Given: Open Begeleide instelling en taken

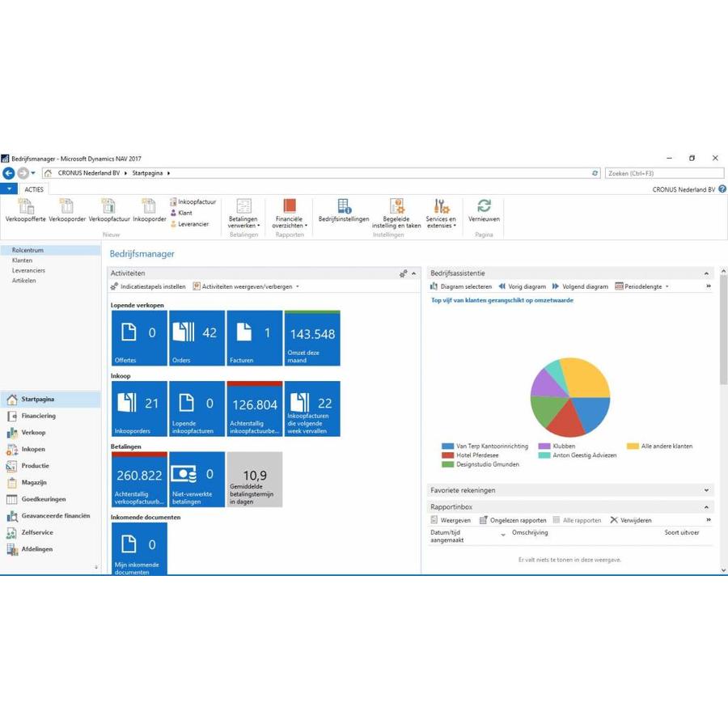Looking at the screenshot, I should click(x=396, y=207).
